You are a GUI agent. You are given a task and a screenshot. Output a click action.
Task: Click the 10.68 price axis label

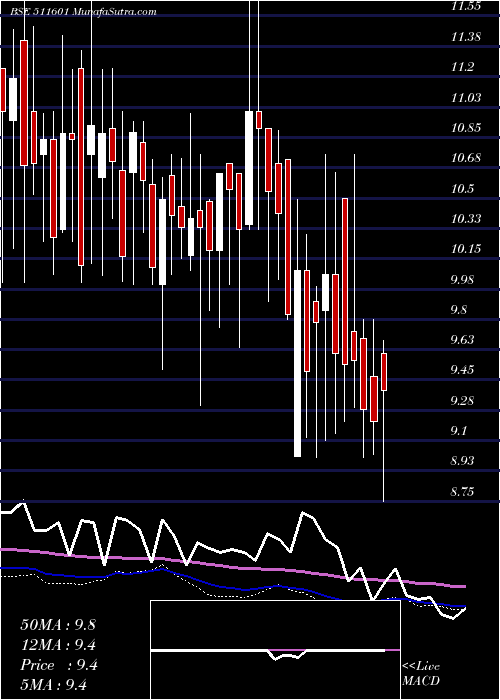click(x=466, y=158)
